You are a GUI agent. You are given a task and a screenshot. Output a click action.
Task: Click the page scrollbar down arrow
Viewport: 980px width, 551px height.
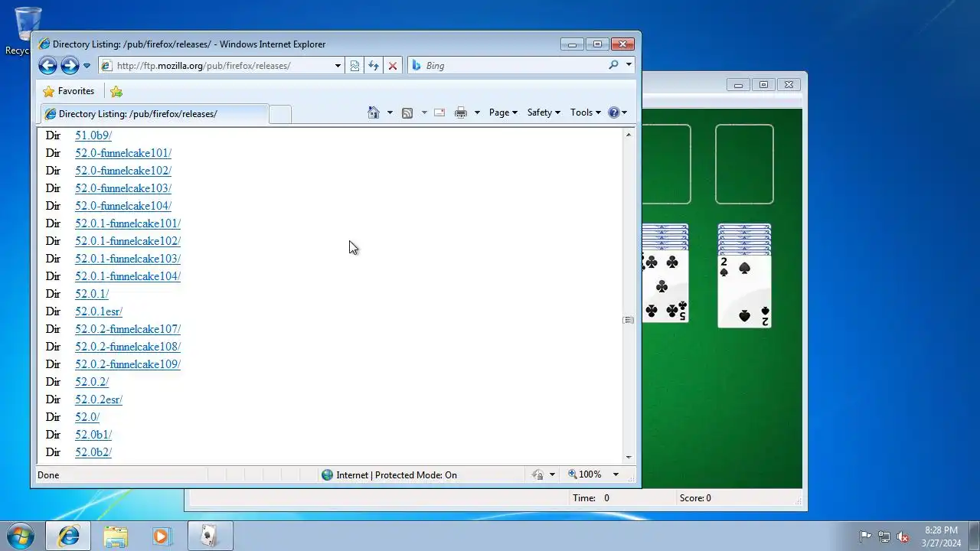(x=629, y=457)
